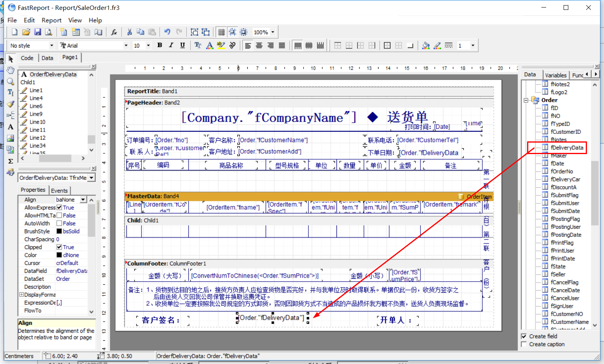Apply underline formatting
Viewport: 604px width, 364px height.
coord(182,45)
